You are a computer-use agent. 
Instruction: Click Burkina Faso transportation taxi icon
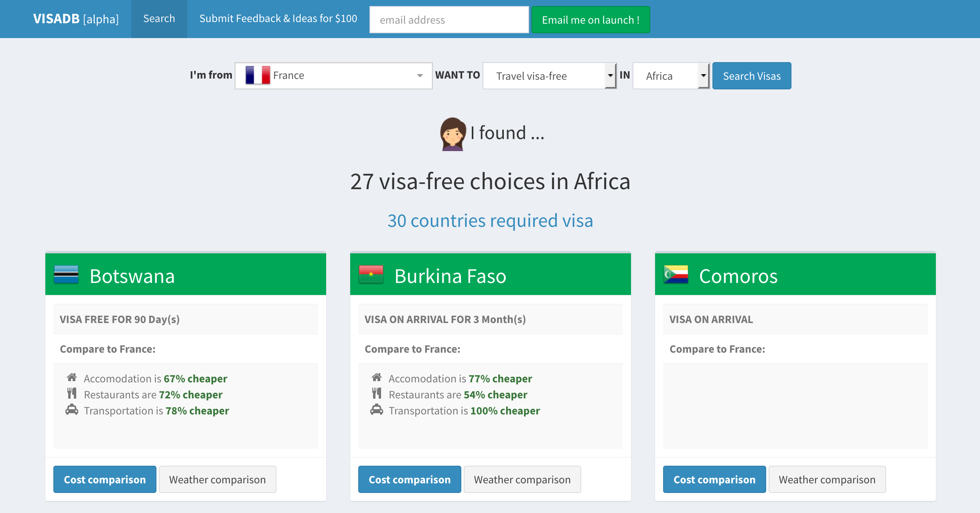377,410
